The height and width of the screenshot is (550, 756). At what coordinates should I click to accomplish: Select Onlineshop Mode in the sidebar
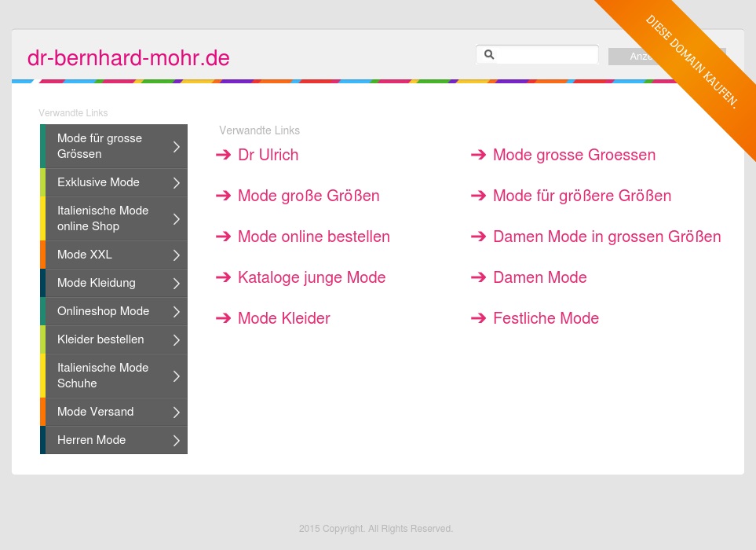coord(103,311)
